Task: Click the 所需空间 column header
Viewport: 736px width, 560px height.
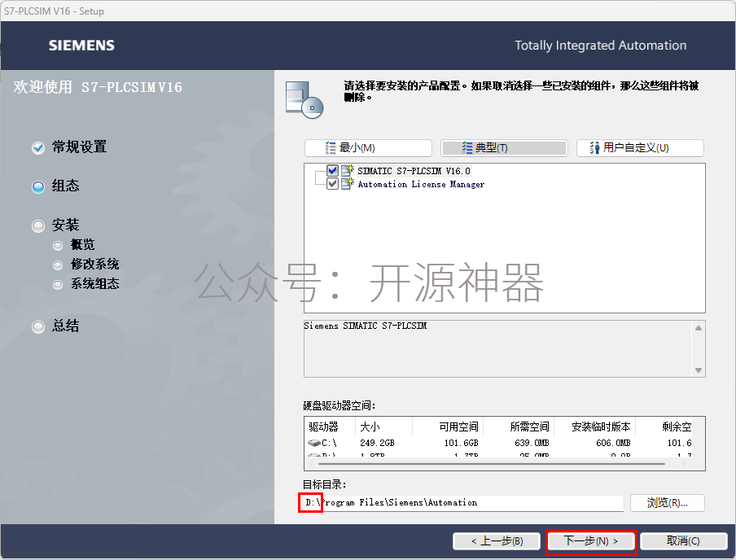Action: (519, 427)
